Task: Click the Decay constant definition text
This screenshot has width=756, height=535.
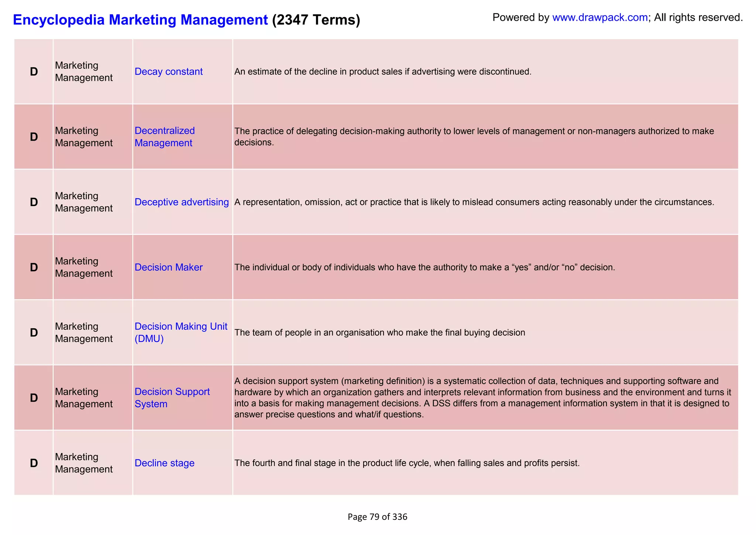Action: click(x=383, y=72)
